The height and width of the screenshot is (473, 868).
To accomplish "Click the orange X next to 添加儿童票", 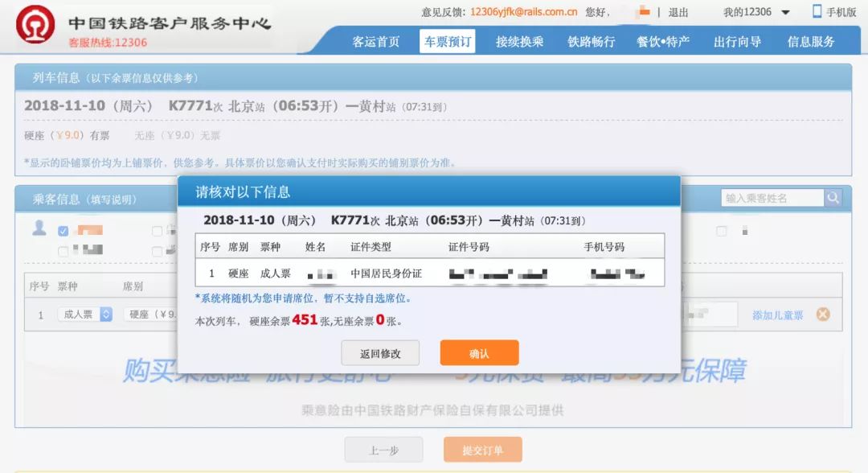I will [x=822, y=315].
